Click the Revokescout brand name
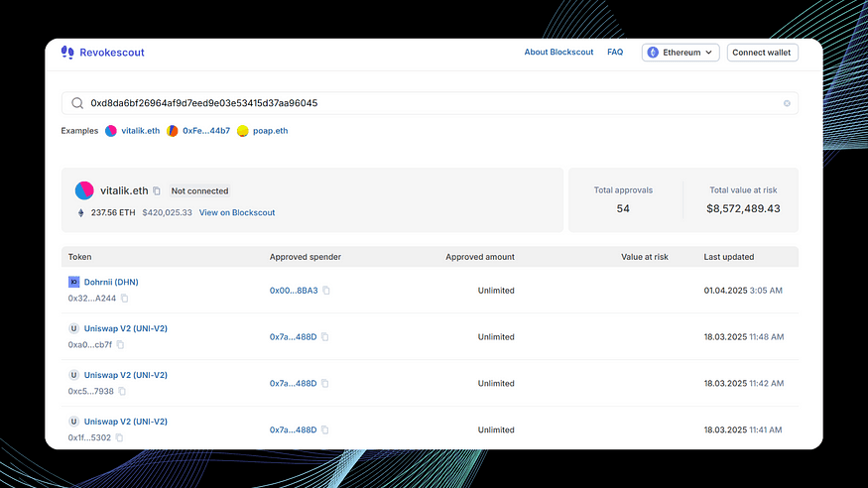Screen dimensions: 868x488 point(112,53)
